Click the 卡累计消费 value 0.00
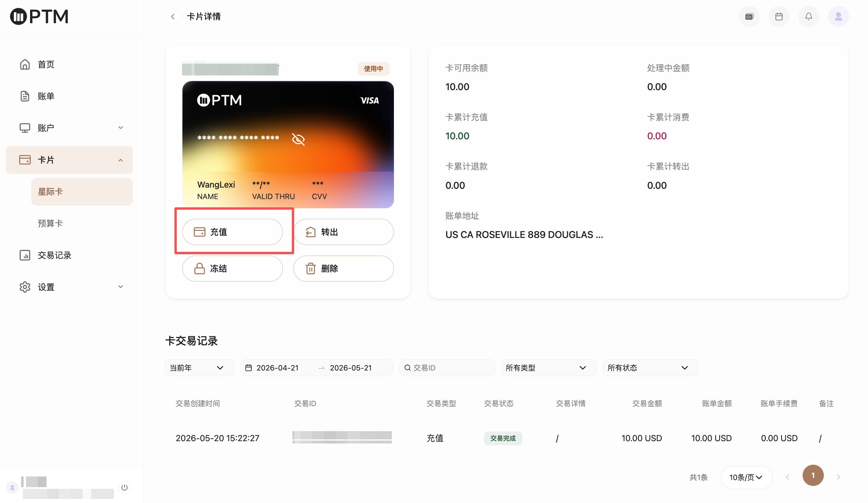This screenshot has height=503, width=868. pyautogui.click(x=656, y=136)
